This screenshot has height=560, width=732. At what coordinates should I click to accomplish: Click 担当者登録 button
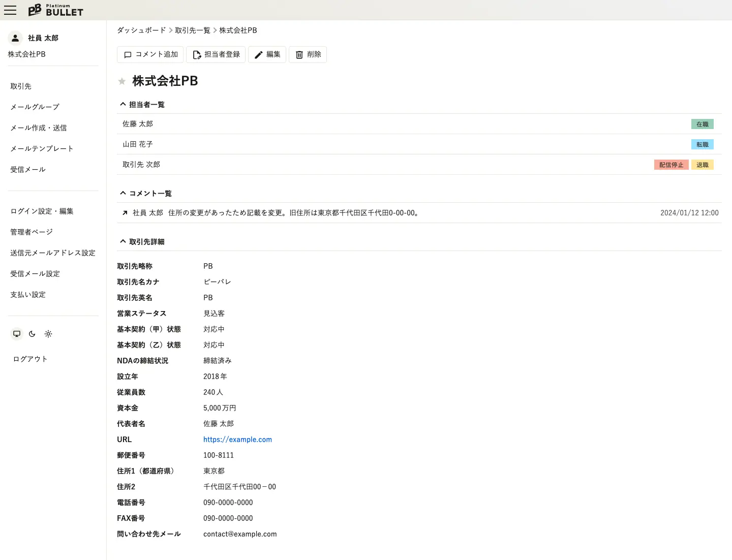click(x=216, y=54)
